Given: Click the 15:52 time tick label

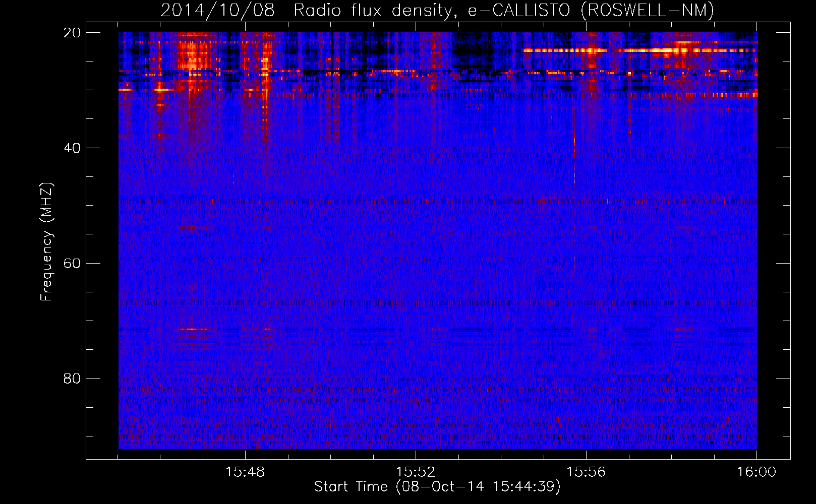Looking at the screenshot, I should click(416, 472).
